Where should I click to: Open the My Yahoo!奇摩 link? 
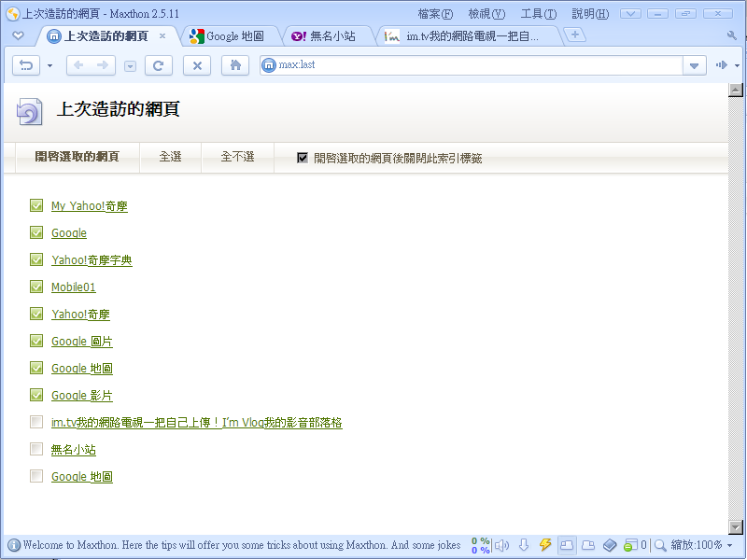pyautogui.click(x=90, y=206)
